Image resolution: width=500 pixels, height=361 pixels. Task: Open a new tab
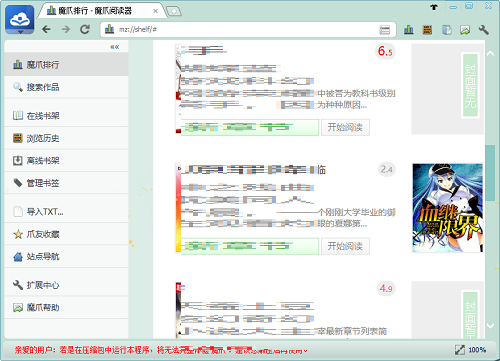[x=174, y=12]
